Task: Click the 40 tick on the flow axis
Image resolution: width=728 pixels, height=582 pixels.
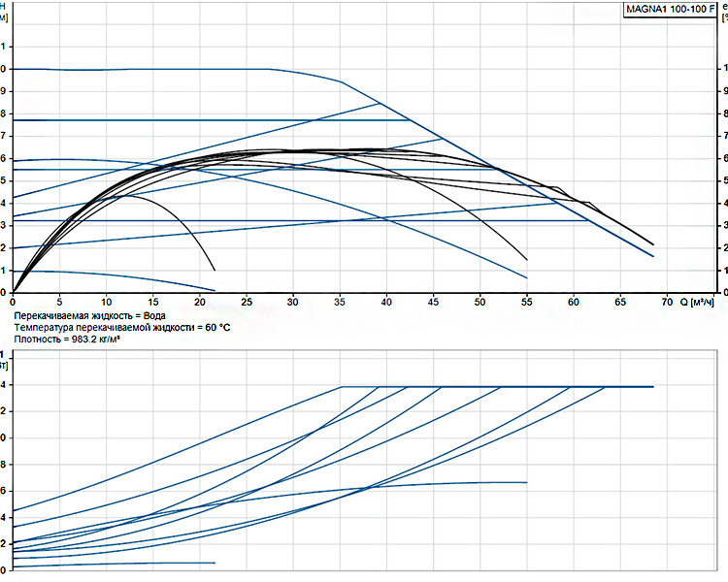Action: [386, 302]
